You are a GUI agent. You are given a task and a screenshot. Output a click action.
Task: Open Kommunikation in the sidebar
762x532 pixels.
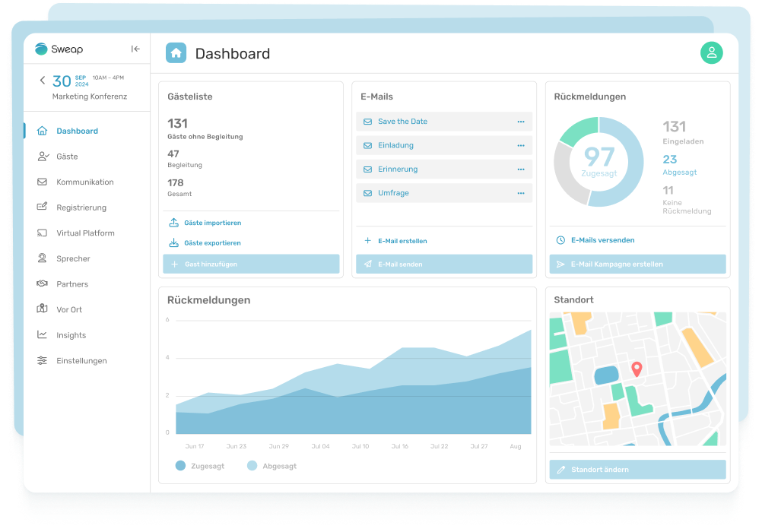[84, 182]
